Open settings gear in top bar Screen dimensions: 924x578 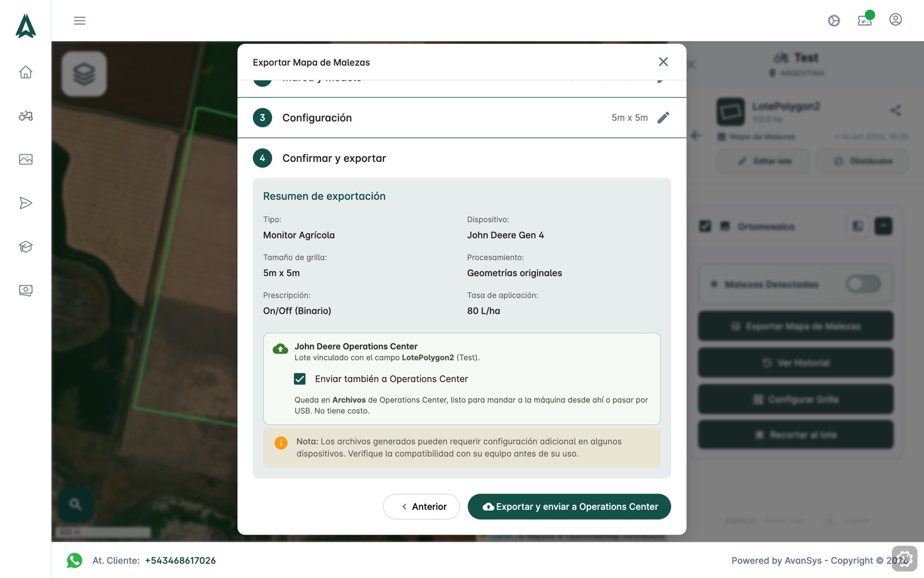coord(834,21)
